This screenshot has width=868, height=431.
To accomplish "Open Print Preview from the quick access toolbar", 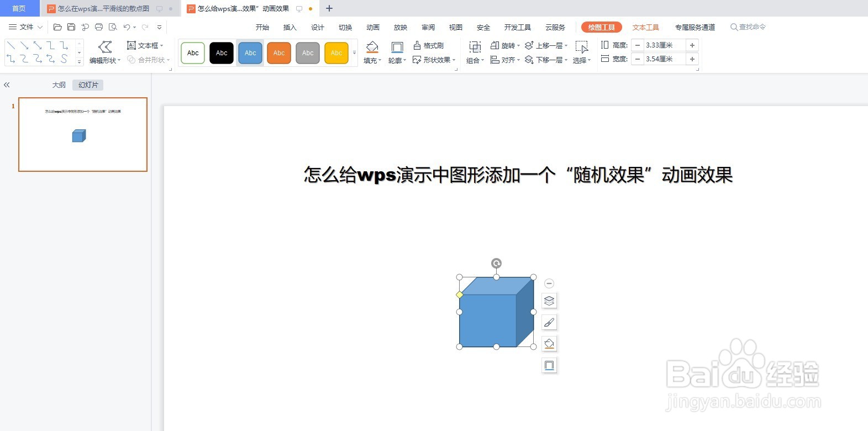I will (113, 27).
